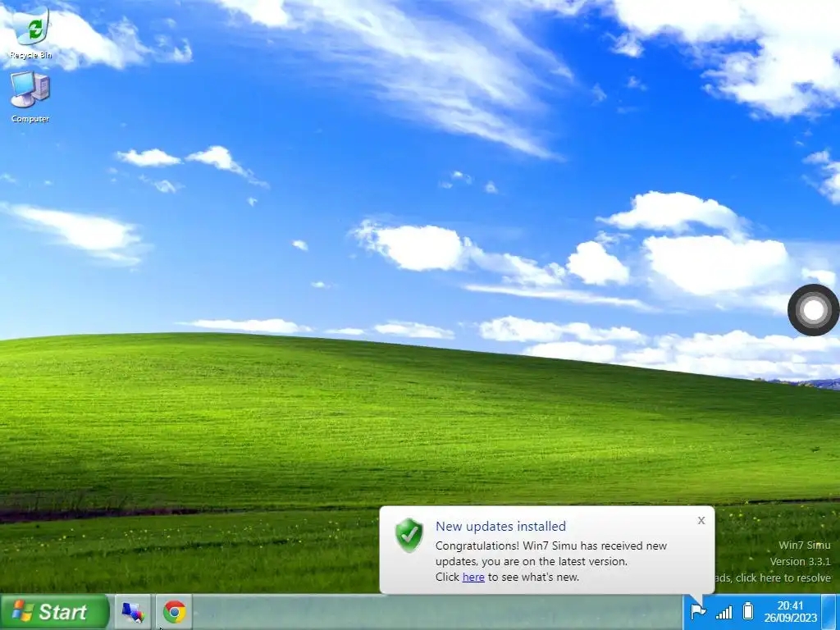Image resolution: width=840 pixels, height=630 pixels.
Task: Open the Start menu
Action: pyautogui.click(x=55, y=611)
